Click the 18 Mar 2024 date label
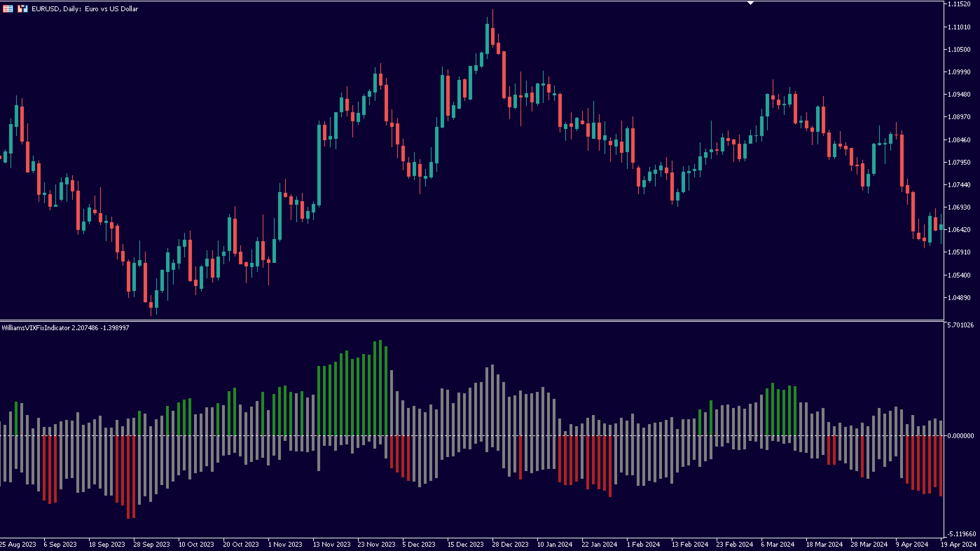The image size is (980, 551). pyautogui.click(x=824, y=544)
